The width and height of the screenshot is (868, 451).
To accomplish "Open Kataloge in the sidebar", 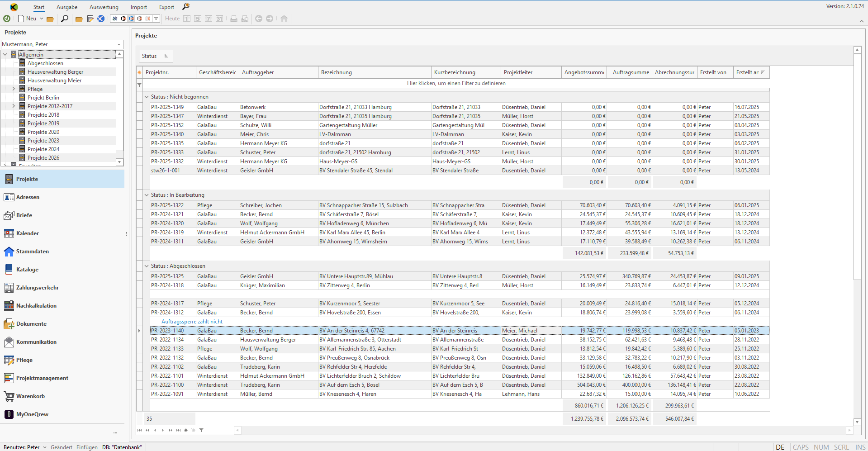I will click(x=62, y=270).
